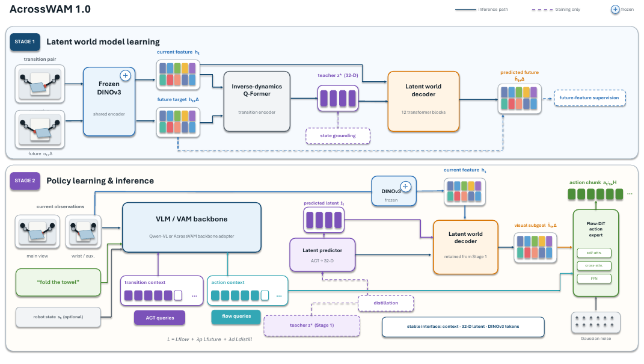
Task: Click the purple teacher z* (32-D) tokens
Action: click(x=338, y=98)
